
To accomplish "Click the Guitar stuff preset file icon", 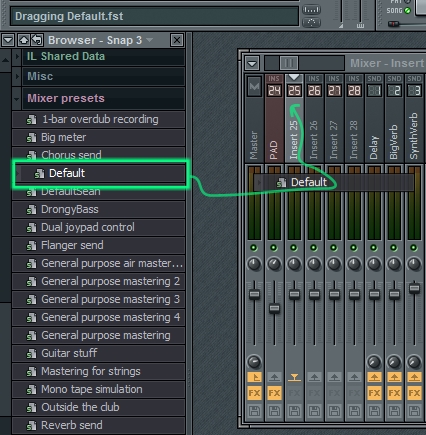I will click(31, 354).
